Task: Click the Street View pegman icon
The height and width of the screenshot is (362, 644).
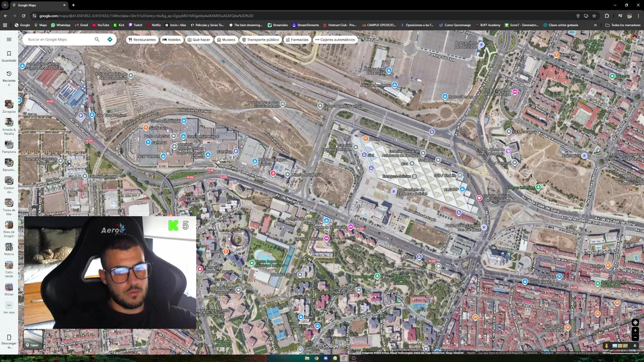Action: (x=606, y=346)
